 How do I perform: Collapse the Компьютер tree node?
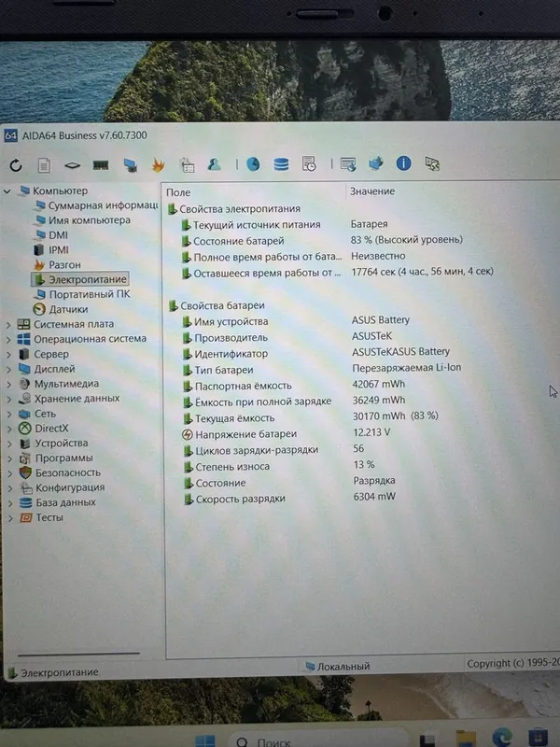[7, 191]
